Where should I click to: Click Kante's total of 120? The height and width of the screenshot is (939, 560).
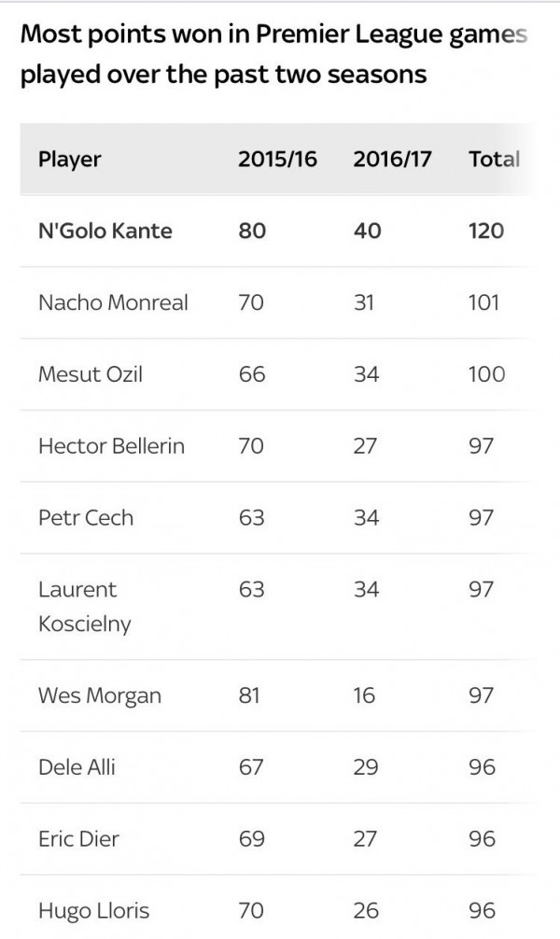[486, 231]
